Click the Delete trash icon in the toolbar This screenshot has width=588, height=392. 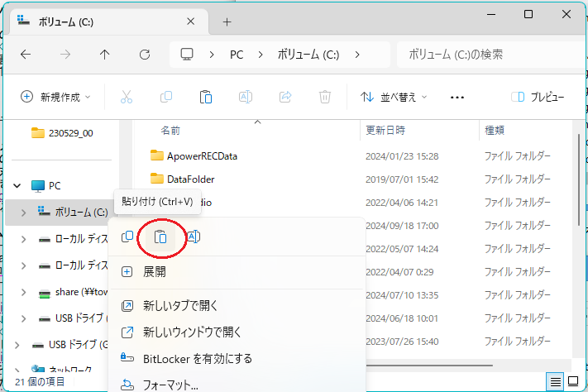pyautogui.click(x=325, y=97)
